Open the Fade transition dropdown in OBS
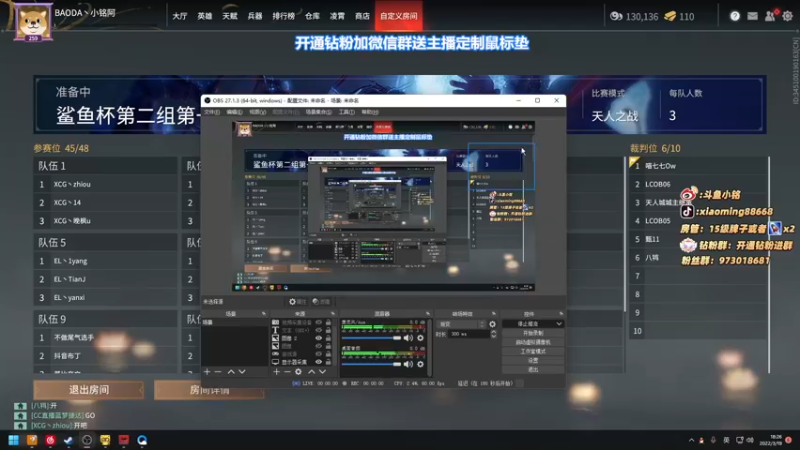Viewport: 800px width, 450px height. click(x=461, y=324)
